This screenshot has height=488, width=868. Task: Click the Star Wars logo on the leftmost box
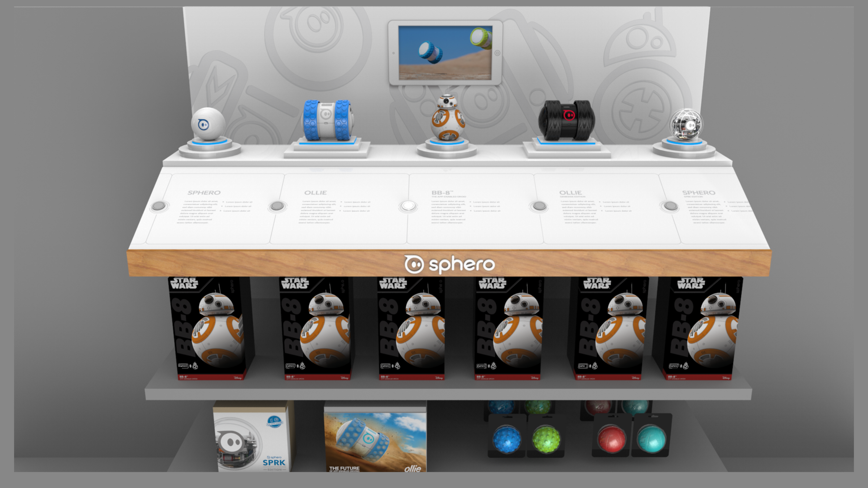184,283
